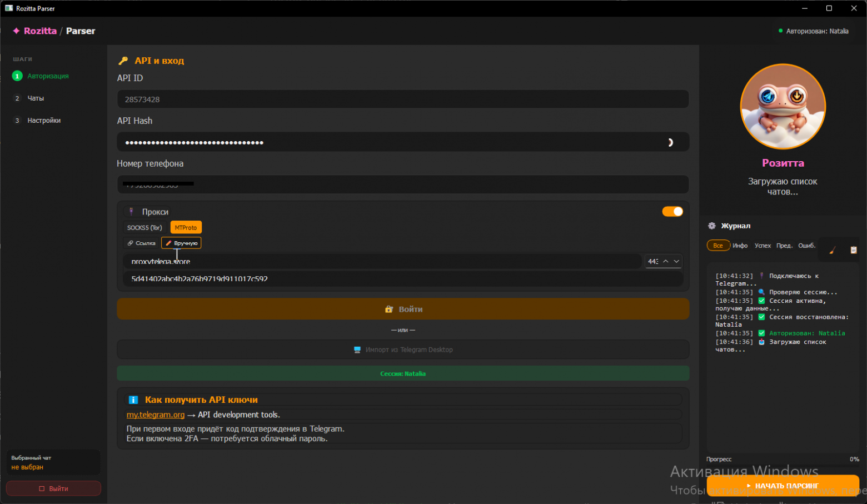Go to the Настройки step
The image size is (867, 504).
pyautogui.click(x=44, y=121)
